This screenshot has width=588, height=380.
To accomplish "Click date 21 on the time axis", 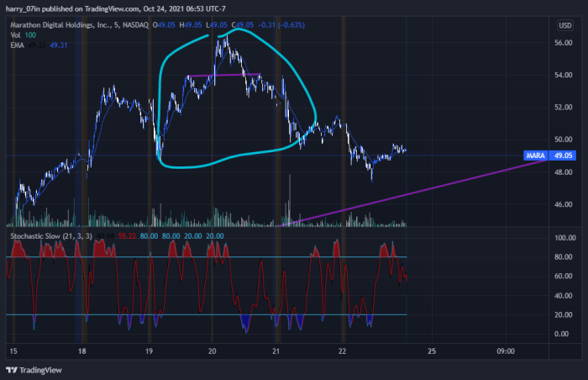I will point(276,351).
